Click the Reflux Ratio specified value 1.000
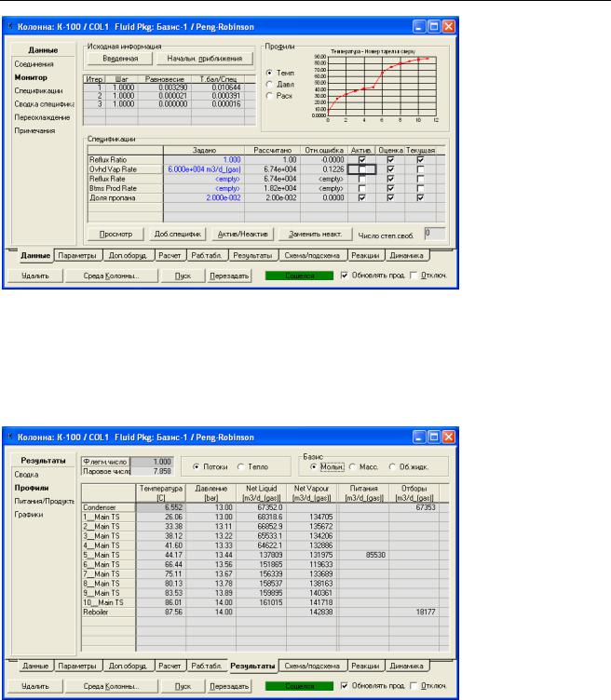Viewport: 611px width, 700px height. tap(204, 160)
